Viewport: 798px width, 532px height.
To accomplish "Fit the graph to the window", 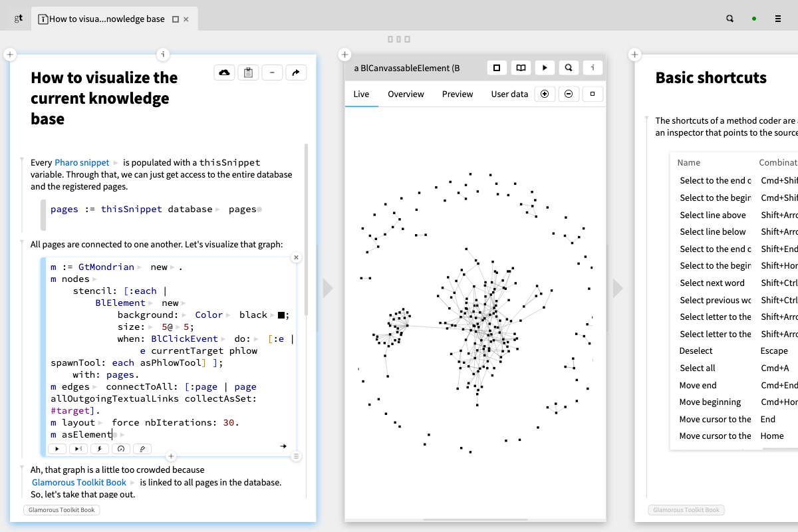I will [593, 94].
